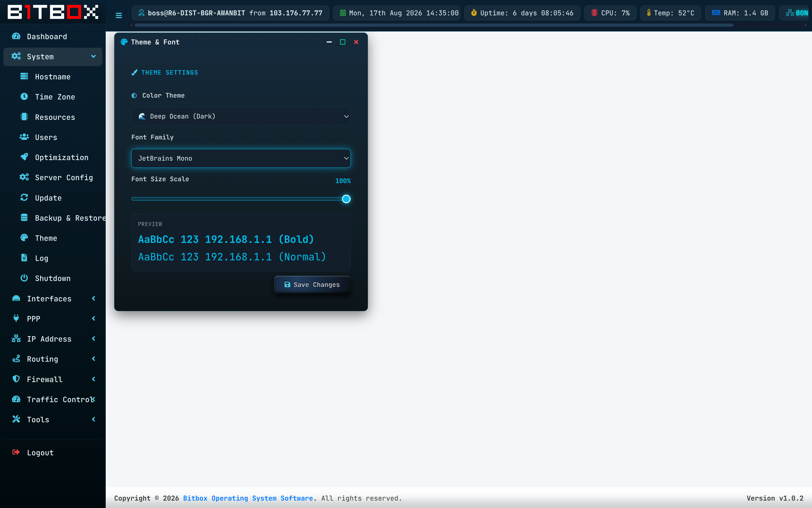Click the Hostname server icon
The width and height of the screenshot is (812, 508).
tap(24, 76)
